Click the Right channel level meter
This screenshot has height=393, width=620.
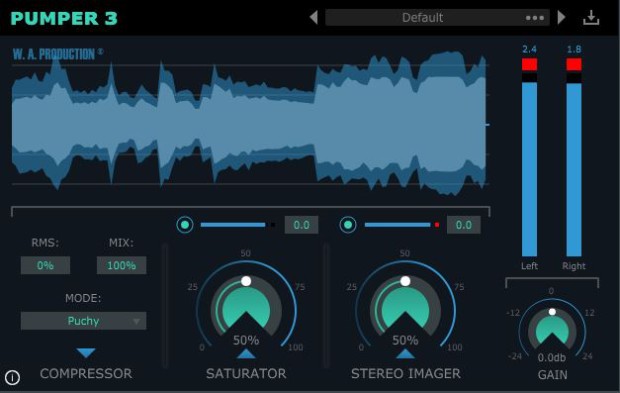coord(574,169)
